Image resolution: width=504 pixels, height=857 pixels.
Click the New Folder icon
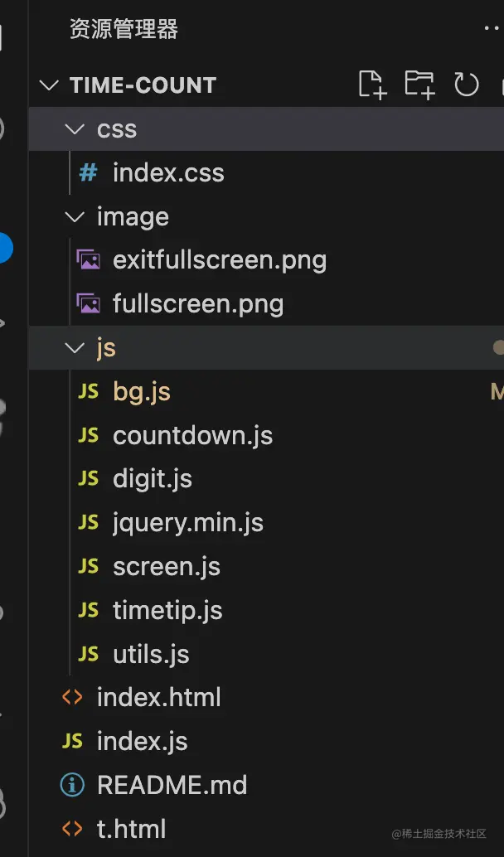[420, 85]
